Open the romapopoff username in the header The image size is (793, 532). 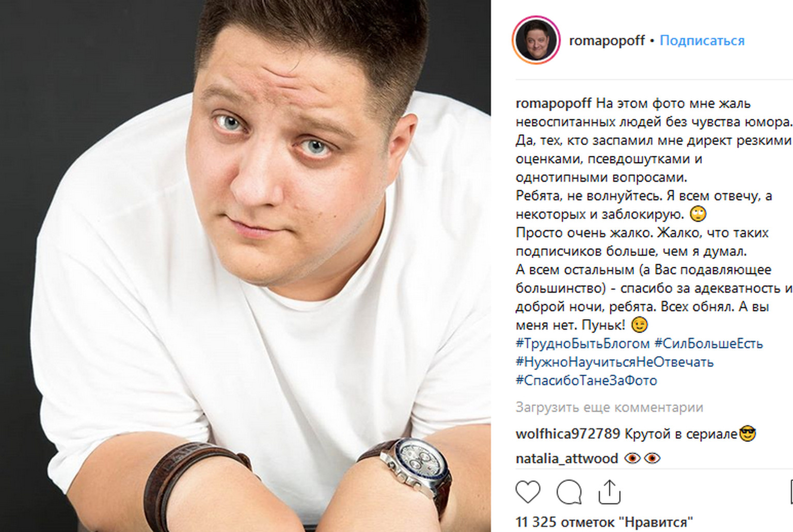point(607,40)
